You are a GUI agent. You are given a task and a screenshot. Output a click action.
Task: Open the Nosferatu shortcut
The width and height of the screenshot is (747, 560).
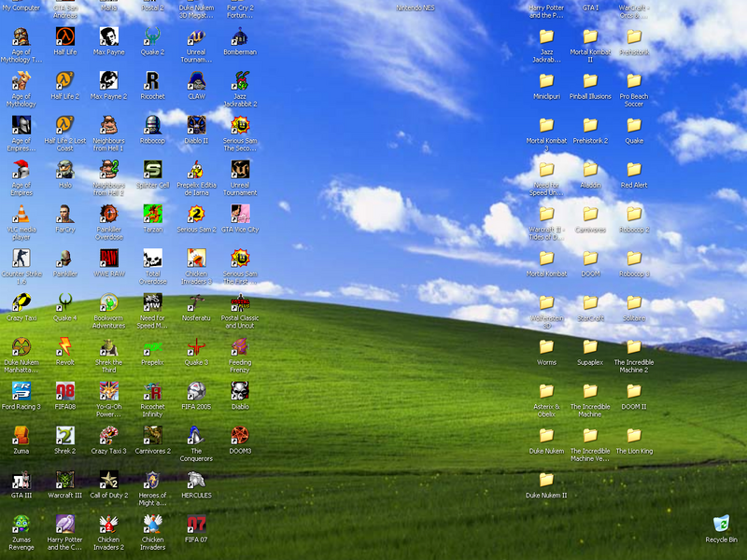click(x=196, y=302)
